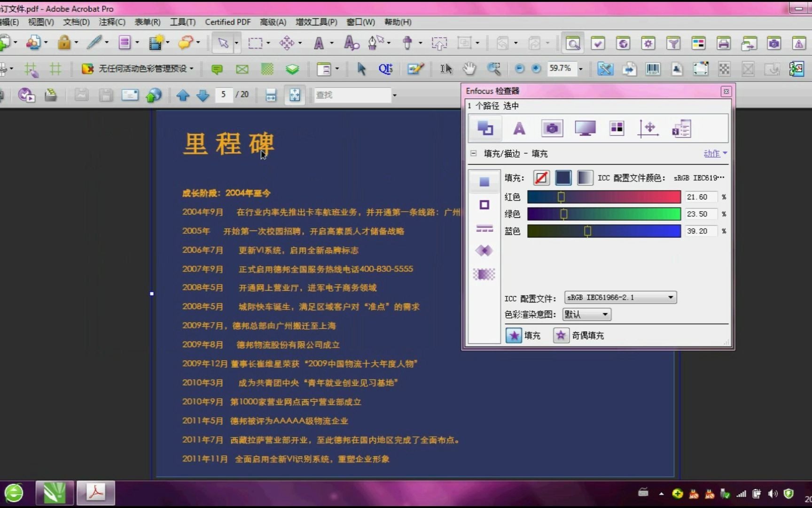Screen dimensions: 812x508
Task: Open the text edit tool dropdown arrow
Action: tap(332, 43)
